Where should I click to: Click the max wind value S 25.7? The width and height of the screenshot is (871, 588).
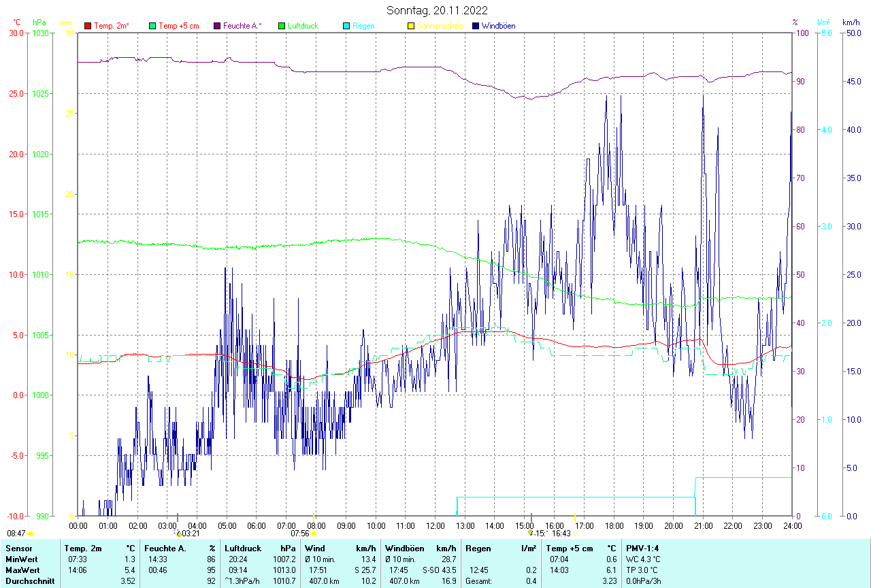(x=364, y=570)
